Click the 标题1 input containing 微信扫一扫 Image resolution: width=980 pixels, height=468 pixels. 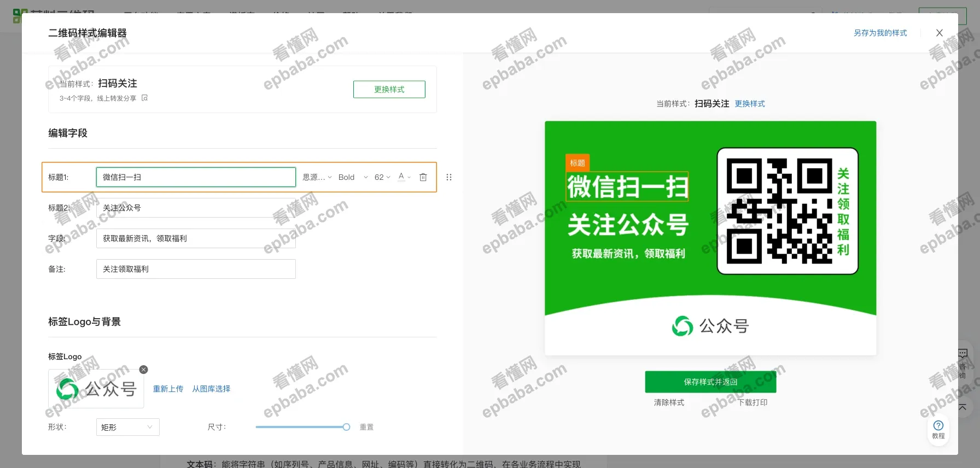(196, 177)
